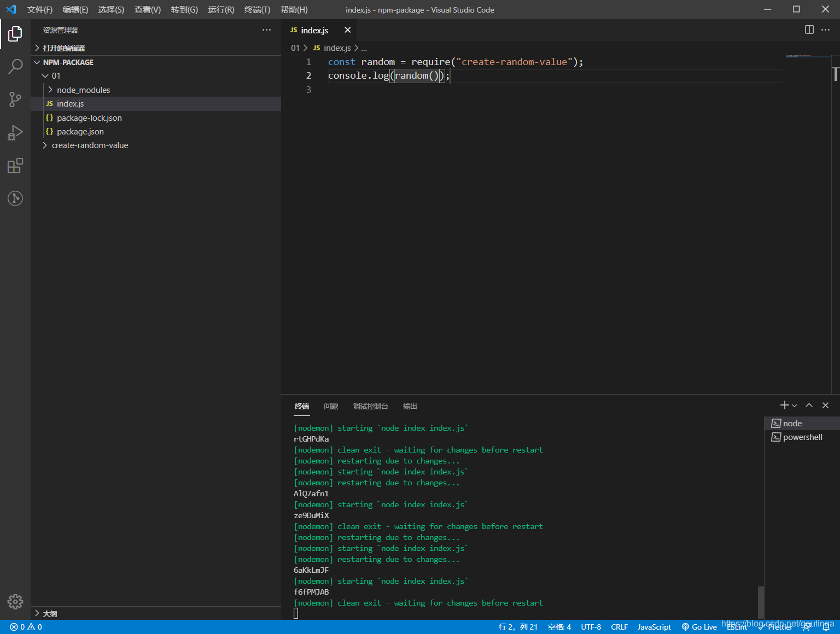Click the "create-random-value" string in code
Screen dimensions: 840x634
[x=514, y=62]
